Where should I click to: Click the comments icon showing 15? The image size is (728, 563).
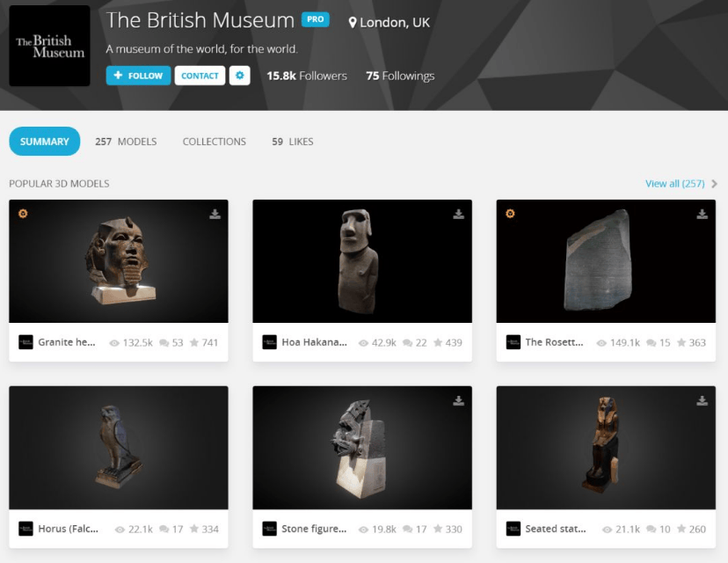point(652,343)
